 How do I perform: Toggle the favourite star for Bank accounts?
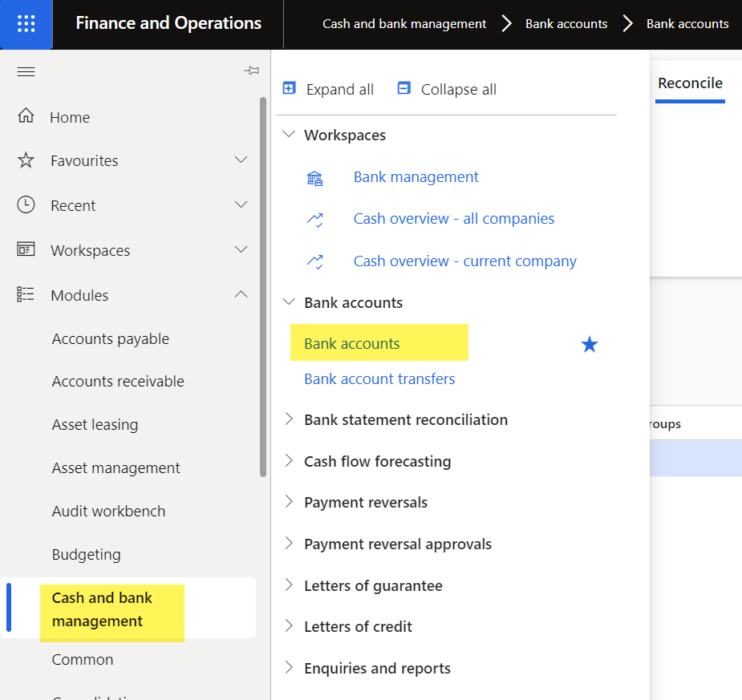tap(590, 344)
